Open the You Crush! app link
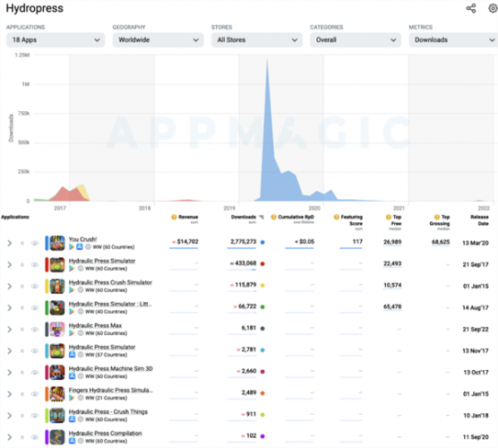Image resolution: width=498 pixels, height=448 pixels. pos(82,239)
